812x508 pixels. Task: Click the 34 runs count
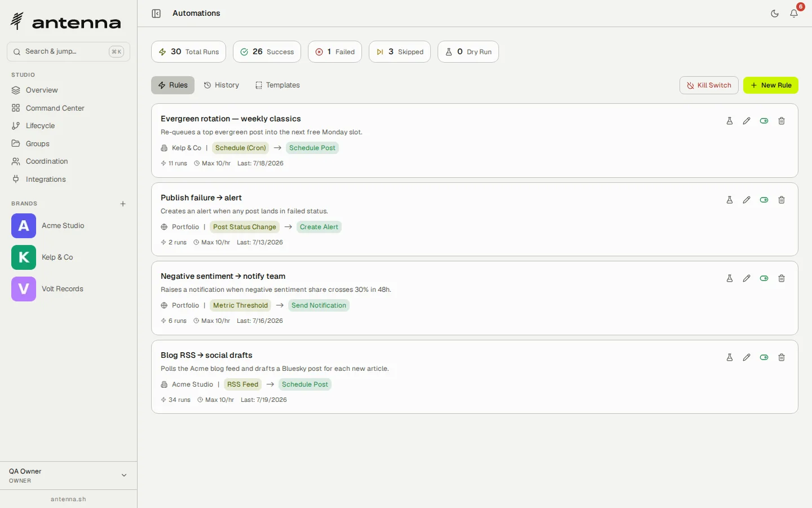point(176,400)
